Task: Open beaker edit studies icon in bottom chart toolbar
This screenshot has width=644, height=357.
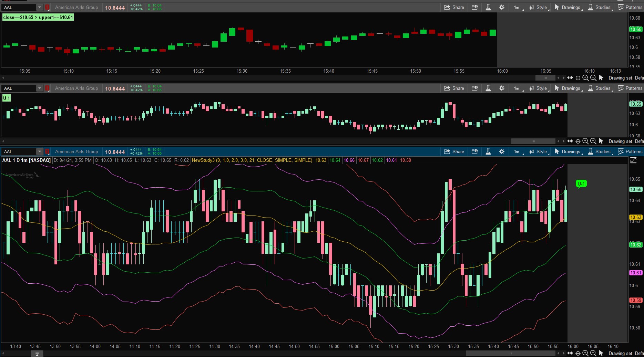Action: 488,151
